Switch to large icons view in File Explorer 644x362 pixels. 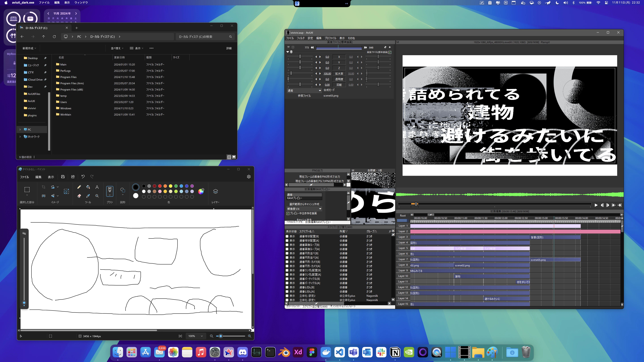234,157
